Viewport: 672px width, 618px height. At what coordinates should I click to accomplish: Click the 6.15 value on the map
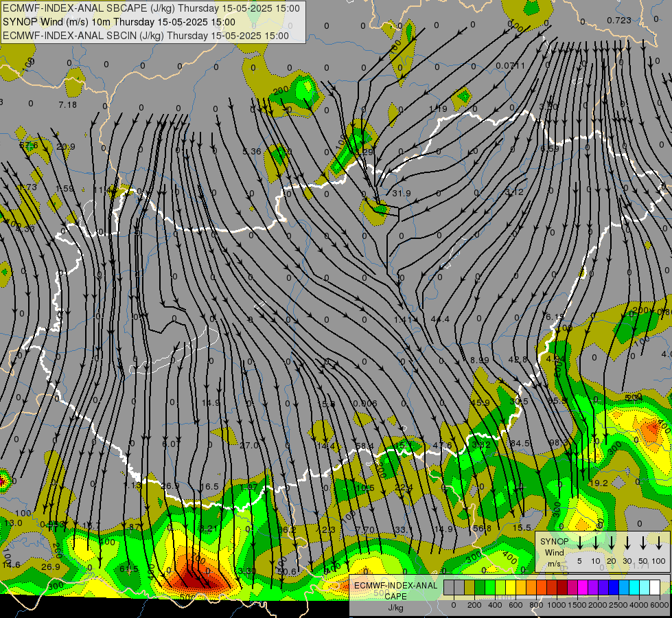[x=555, y=317]
